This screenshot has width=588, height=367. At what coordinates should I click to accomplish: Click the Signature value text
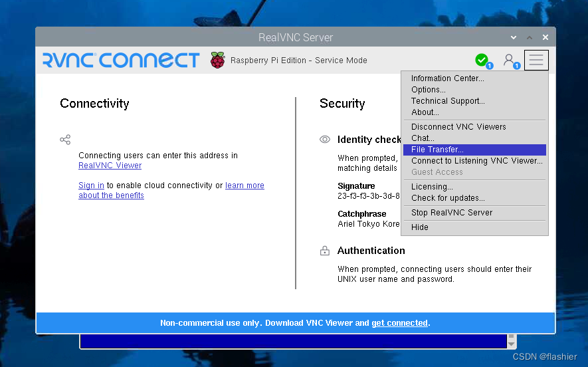368,196
